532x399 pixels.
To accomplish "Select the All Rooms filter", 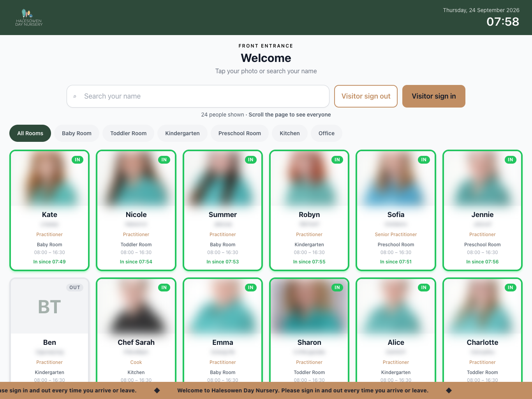I will tap(30, 133).
